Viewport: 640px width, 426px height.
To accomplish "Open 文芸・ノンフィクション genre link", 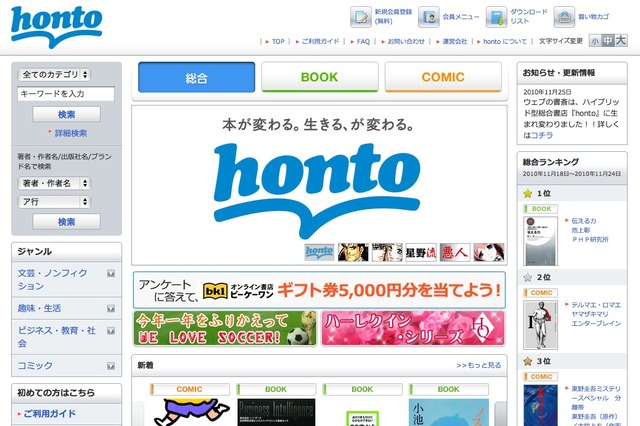I will coord(52,280).
